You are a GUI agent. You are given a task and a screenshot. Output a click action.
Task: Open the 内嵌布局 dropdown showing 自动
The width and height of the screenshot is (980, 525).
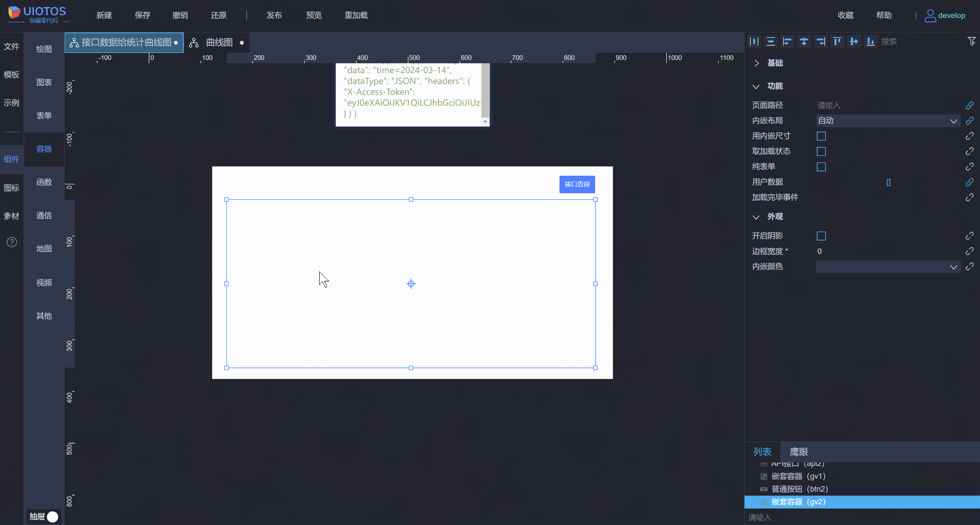(x=888, y=121)
